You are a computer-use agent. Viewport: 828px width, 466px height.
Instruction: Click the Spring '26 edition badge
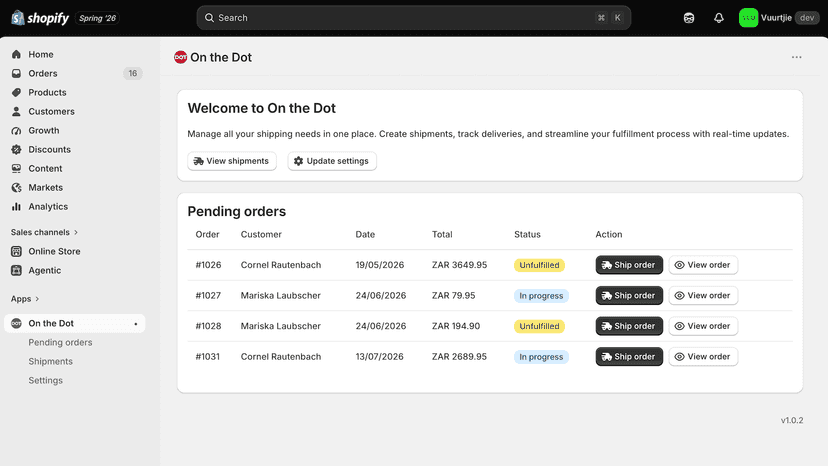97,18
